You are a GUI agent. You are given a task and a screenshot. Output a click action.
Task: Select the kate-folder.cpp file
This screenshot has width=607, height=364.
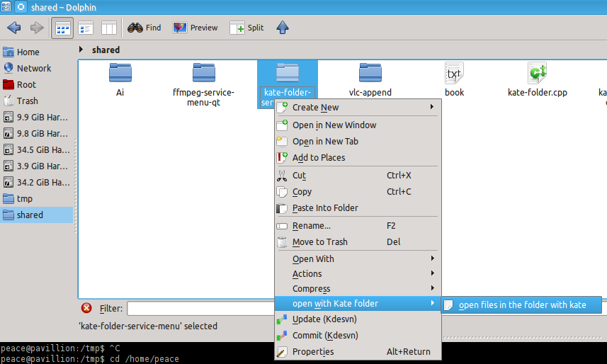(538, 80)
